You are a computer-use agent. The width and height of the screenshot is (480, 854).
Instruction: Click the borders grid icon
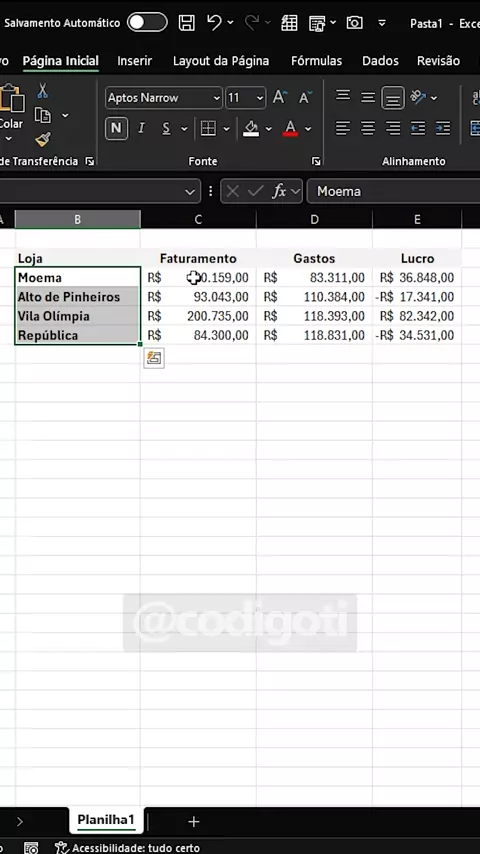pos(208,129)
